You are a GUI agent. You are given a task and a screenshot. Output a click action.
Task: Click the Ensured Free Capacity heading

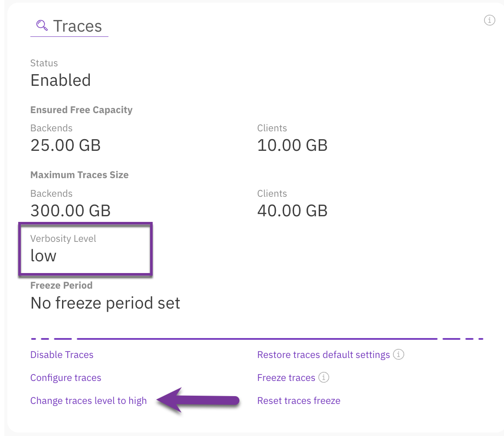click(x=81, y=110)
